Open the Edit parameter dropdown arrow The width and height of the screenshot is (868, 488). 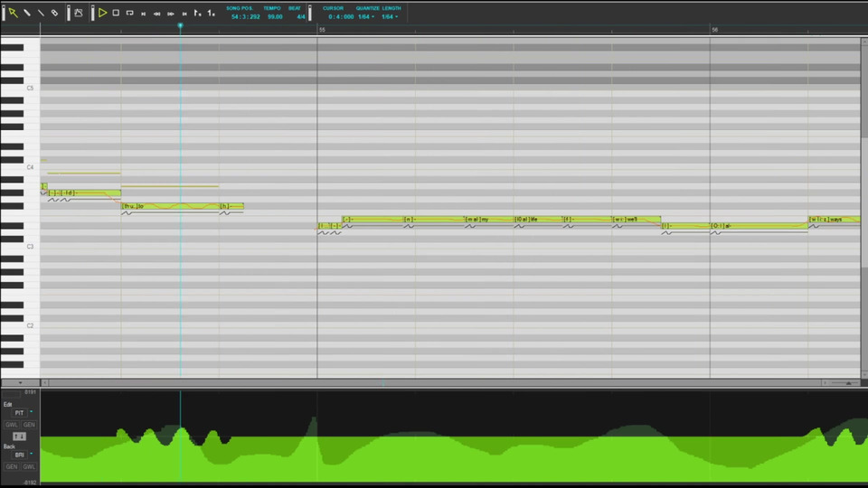point(31,412)
